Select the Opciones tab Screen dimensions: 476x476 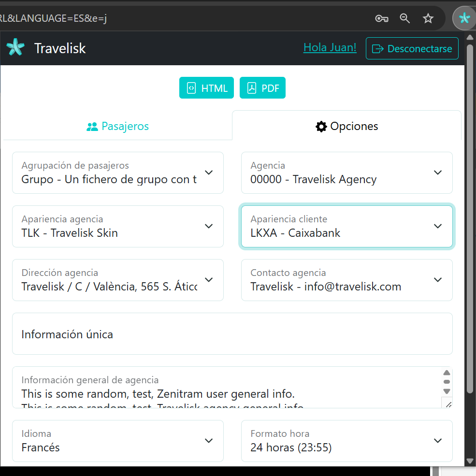[x=346, y=126]
